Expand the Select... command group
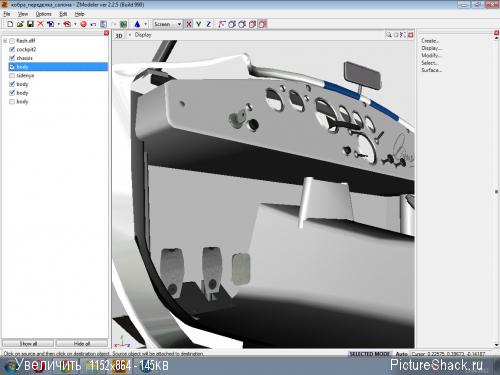The width and height of the screenshot is (500, 375). pos(430,63)
